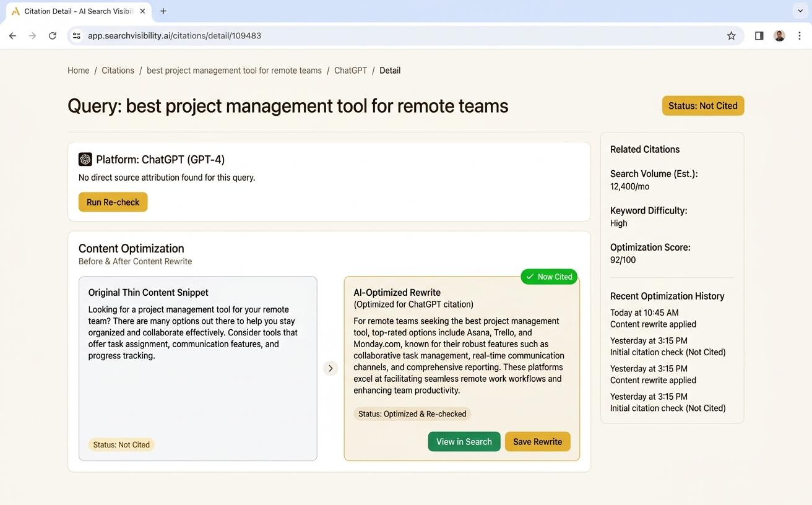This screenshot has height=505, width=812.
Task: Close the Citation Detail tab
Action: click(143, 11)
